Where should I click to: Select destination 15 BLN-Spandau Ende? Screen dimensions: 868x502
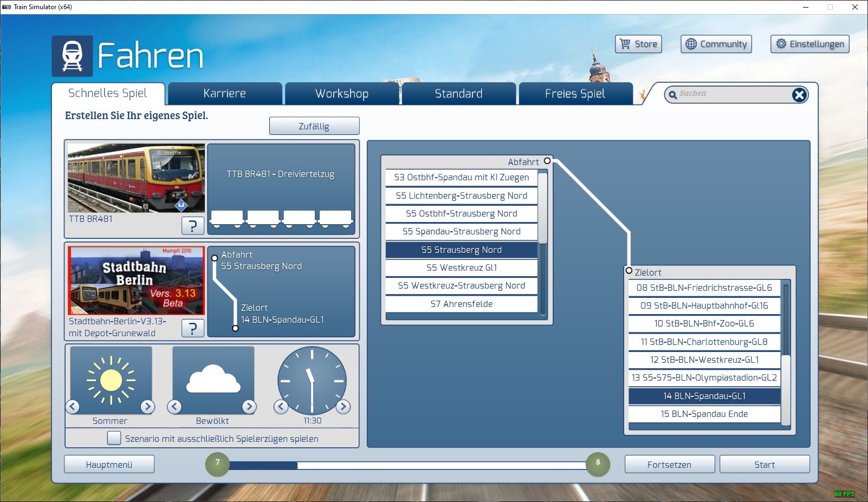[704, 414]
